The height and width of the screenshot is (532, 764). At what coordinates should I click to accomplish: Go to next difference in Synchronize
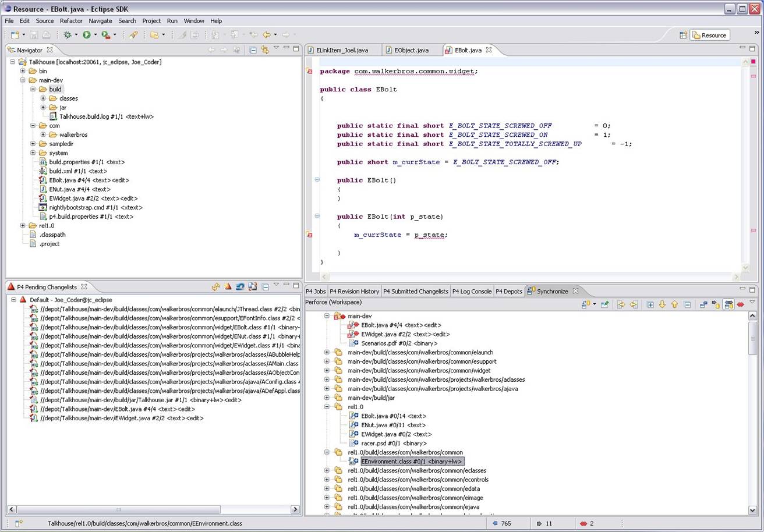(x=662, y=304)
